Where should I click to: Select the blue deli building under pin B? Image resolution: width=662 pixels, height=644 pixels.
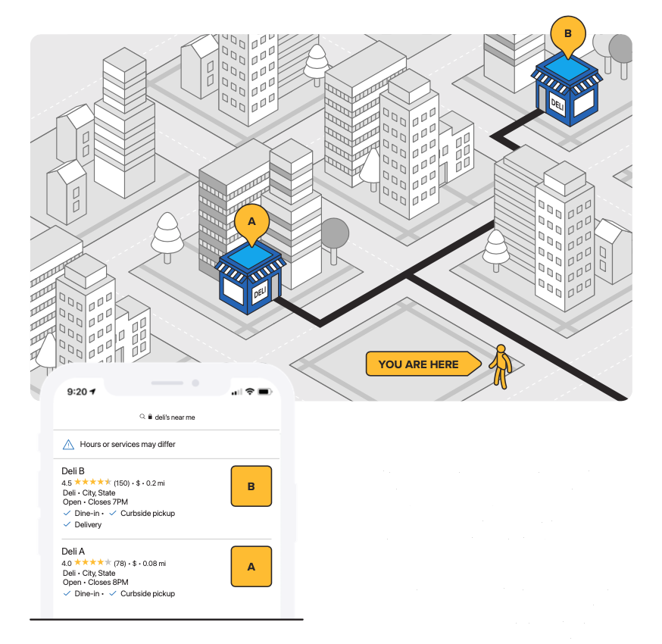tap(567, 89)
